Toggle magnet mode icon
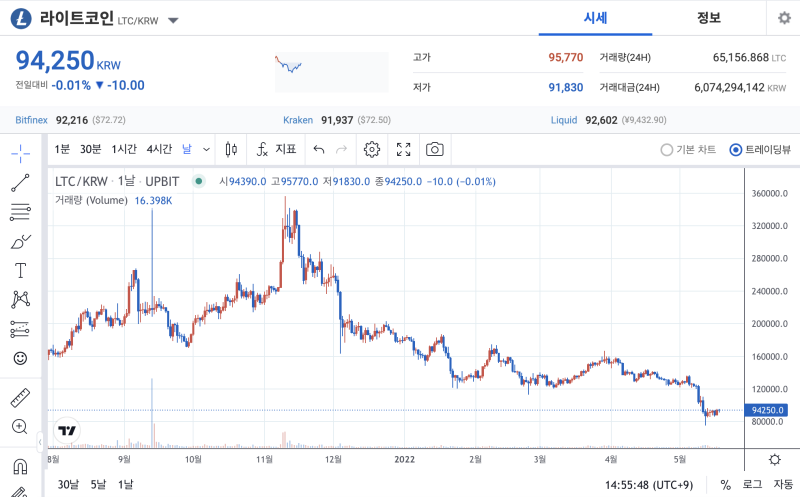Screen dimensions: 800x497 click(20, 466)
